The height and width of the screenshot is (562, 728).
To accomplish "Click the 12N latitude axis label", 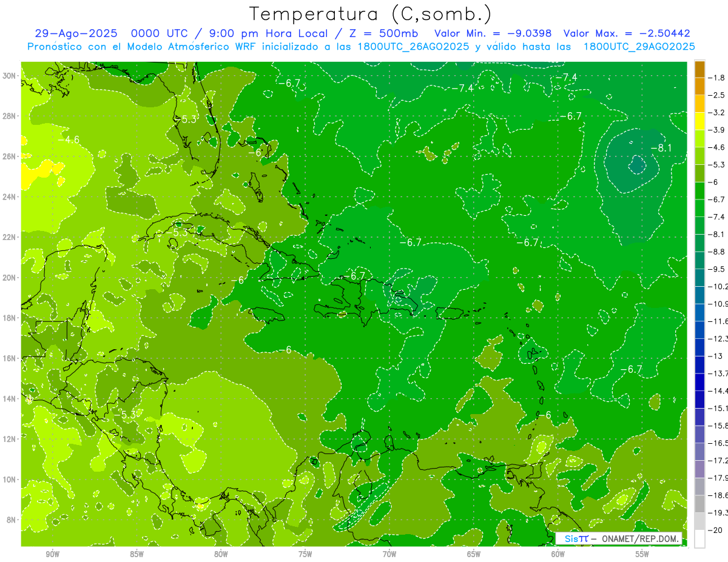I will [x=10, y=439].
